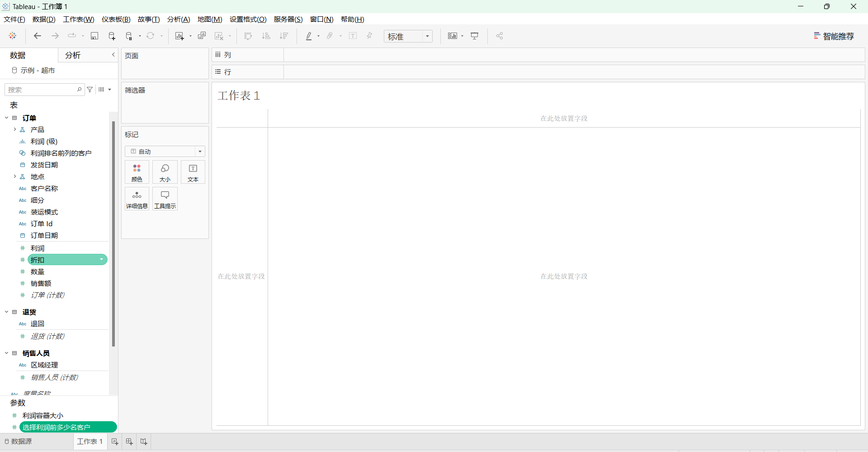Click the clear sheet icon

pos(219,36)
